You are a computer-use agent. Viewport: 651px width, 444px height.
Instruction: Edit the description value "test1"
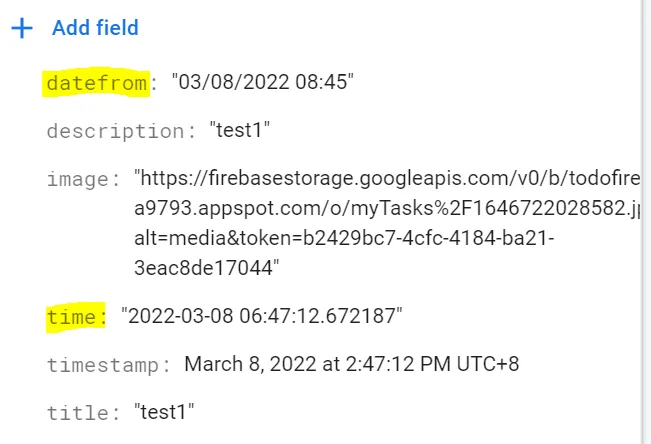point(240,130)
